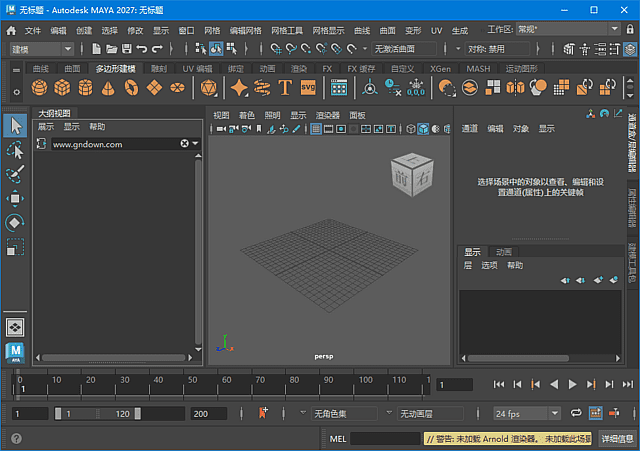Select the Move tool in toolbox
This screenshot has width=640, height=451.
click(15, 198)
